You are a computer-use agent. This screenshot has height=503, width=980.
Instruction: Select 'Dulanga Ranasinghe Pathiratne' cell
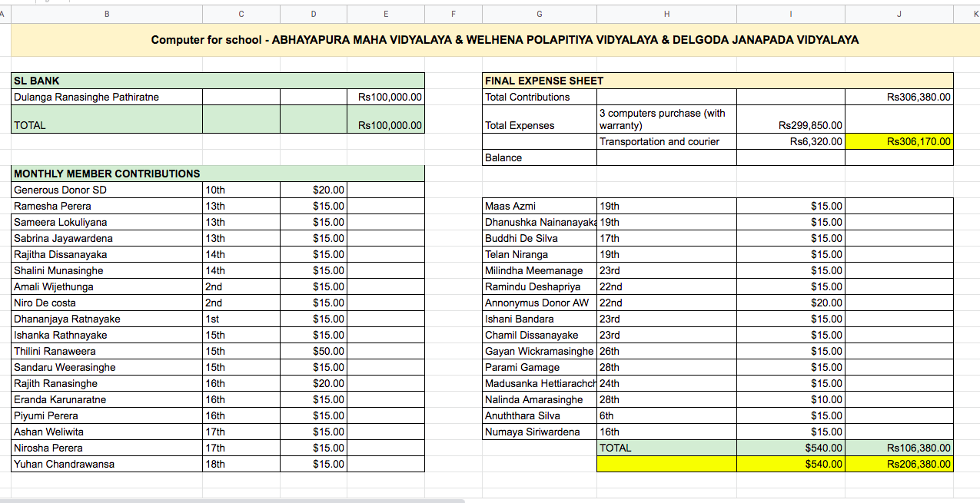[107, 98]
